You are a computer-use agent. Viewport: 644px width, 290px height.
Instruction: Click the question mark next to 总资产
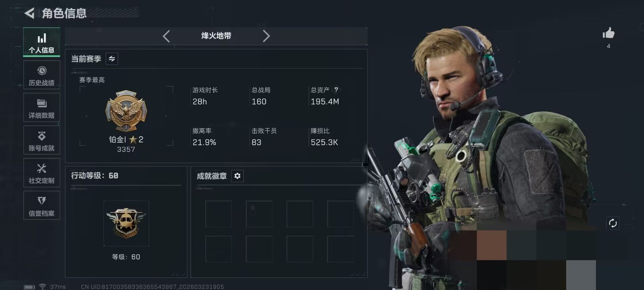[x=336, y=90]
